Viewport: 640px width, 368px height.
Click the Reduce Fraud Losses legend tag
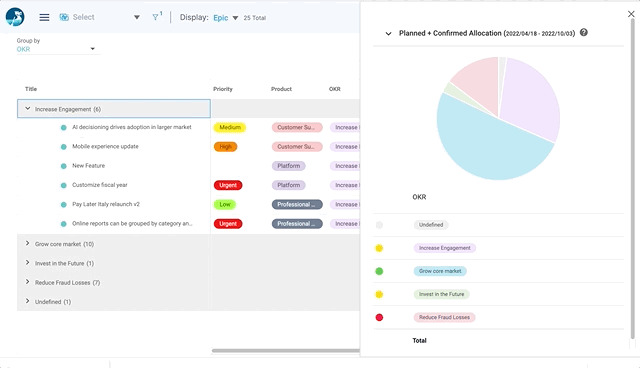point(444,317)
